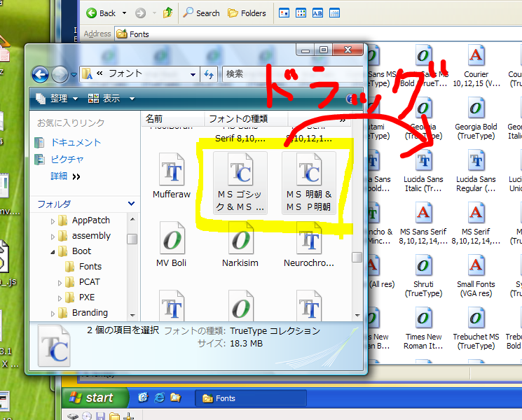Image resolution: width=522 pixels, height=420 pixels.
Task: Click the scroll up arrow of folder tree
Action: [132, 219]
